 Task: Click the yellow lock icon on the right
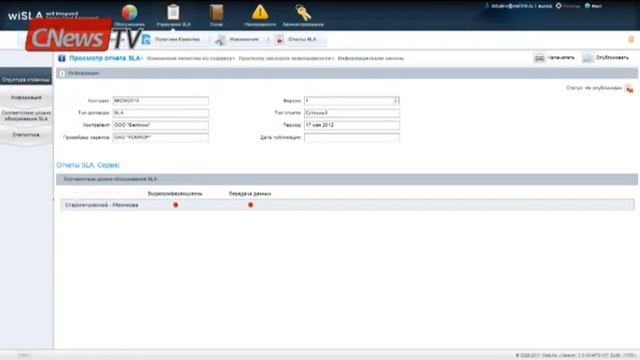tap(631, 39)
